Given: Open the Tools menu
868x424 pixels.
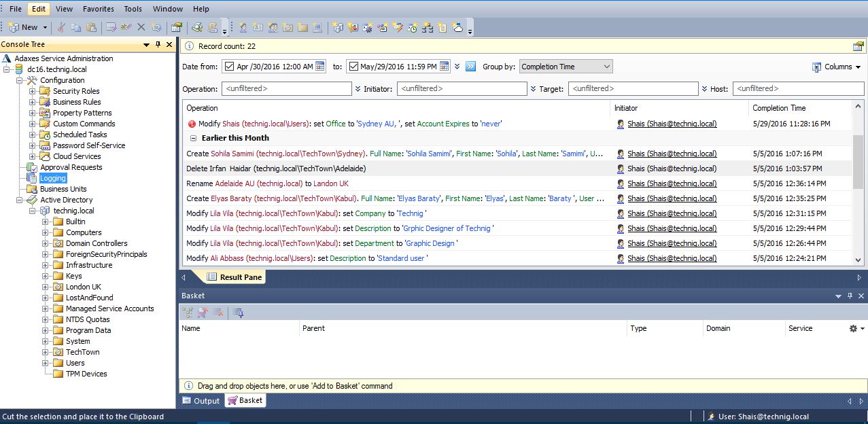Looking at the screenshot, I should [x=133, y=9].
